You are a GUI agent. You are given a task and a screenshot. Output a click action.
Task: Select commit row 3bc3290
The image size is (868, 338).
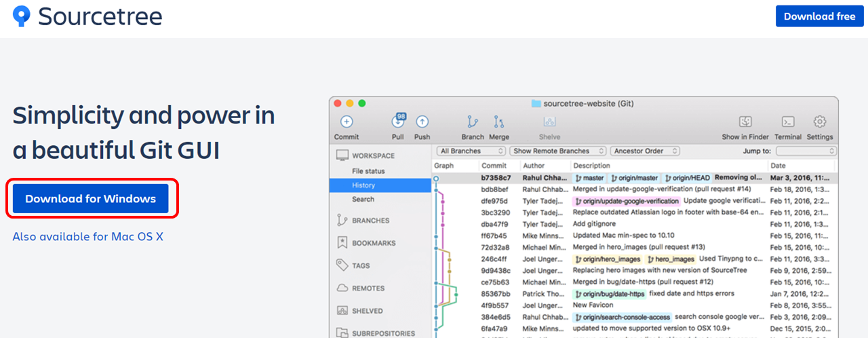pyautogui.click(x=635, y=212)
